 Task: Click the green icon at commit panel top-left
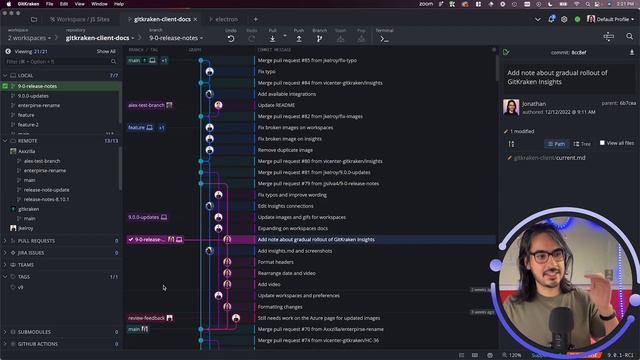(506, 52)
